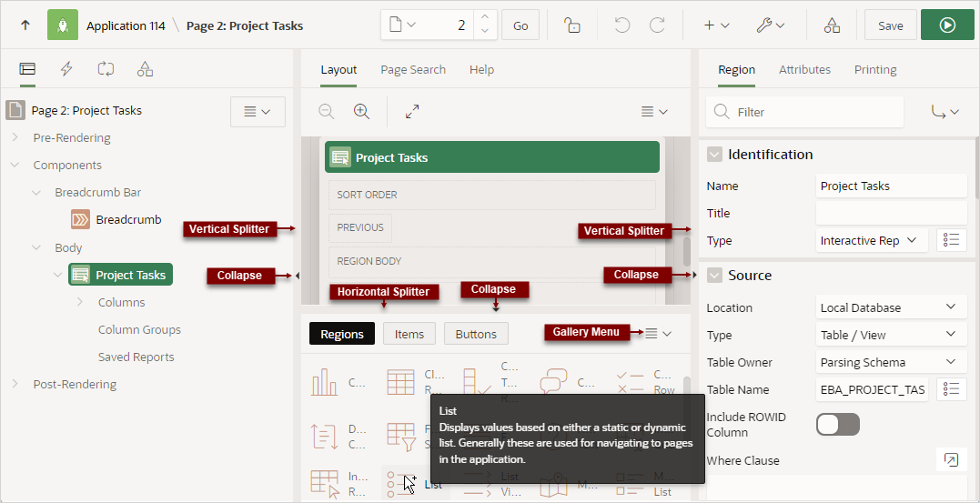Select the Interactive Report gallery icon

[x=324, y=484]
